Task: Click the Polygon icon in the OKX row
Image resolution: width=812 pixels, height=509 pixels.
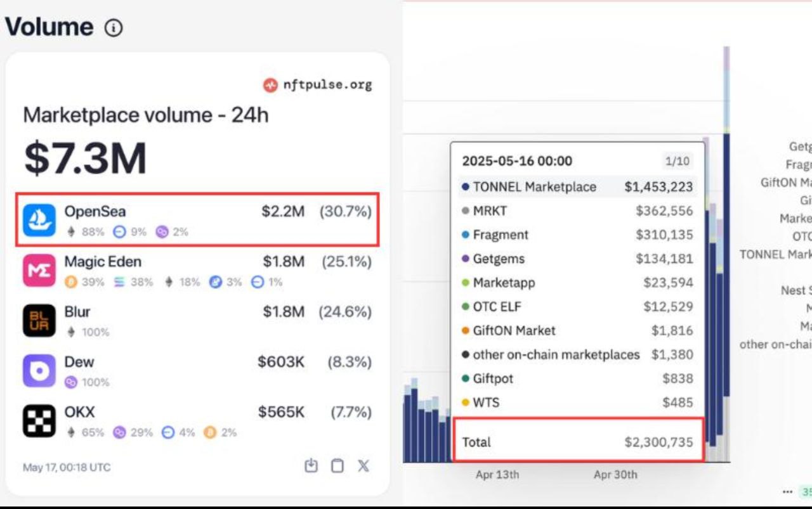Action: coord(119,432)
